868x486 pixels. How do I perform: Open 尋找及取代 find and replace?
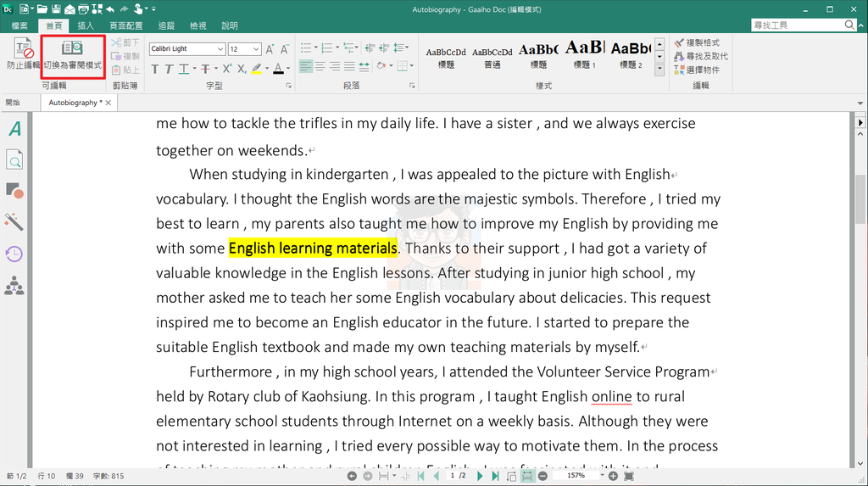[x=701, y=56]
